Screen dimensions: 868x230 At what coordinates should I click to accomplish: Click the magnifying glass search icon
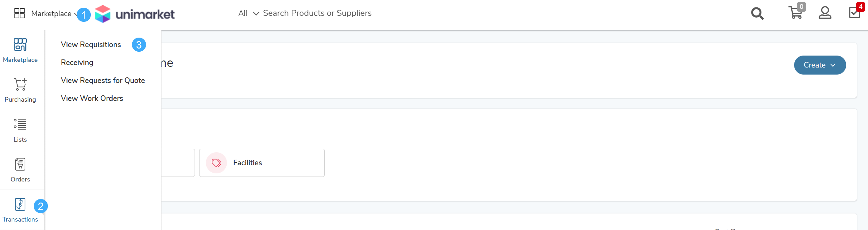coord(757,14)
